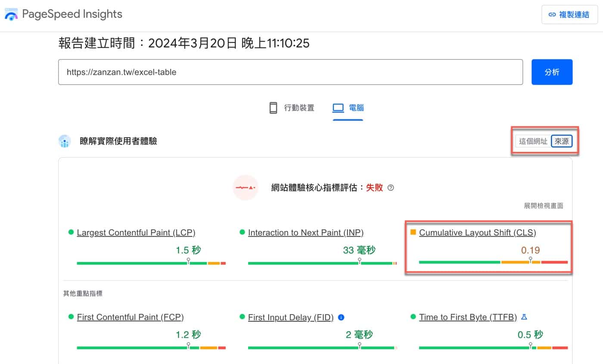This screenshot has width=603, height=364.
Task: Click the 其他重點指標 section label
Action: [x=83, y=293]
